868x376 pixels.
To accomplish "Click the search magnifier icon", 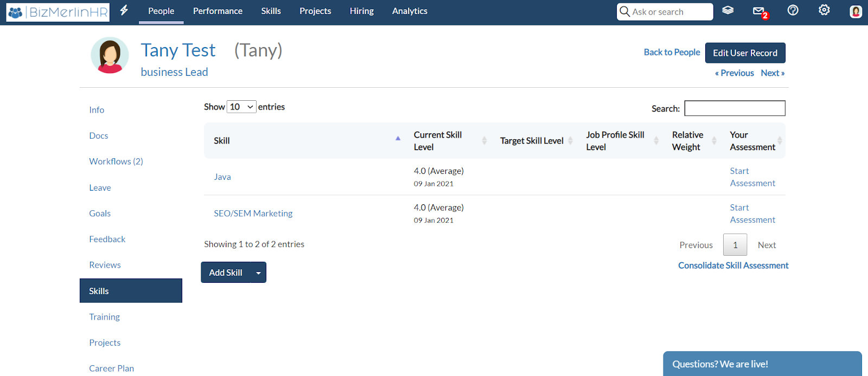I will coord(624,11).
